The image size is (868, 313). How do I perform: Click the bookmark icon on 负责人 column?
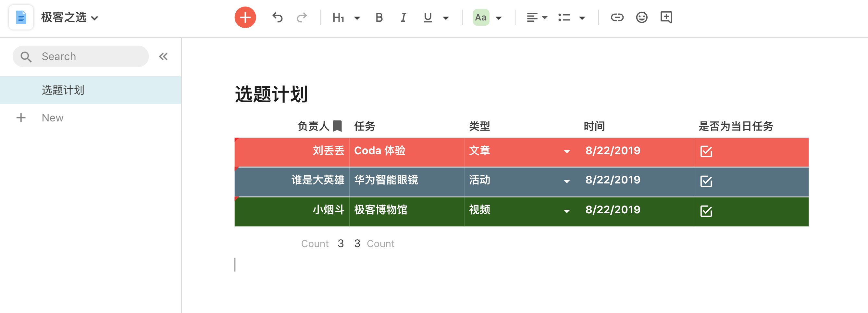click(337, 126)
